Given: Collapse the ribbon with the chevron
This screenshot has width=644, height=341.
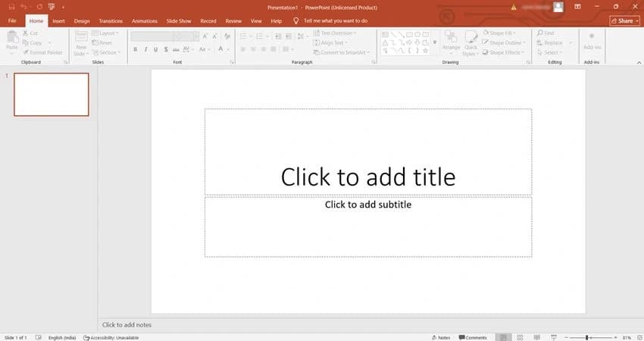Looking at the screenshot, I should 639,62.
